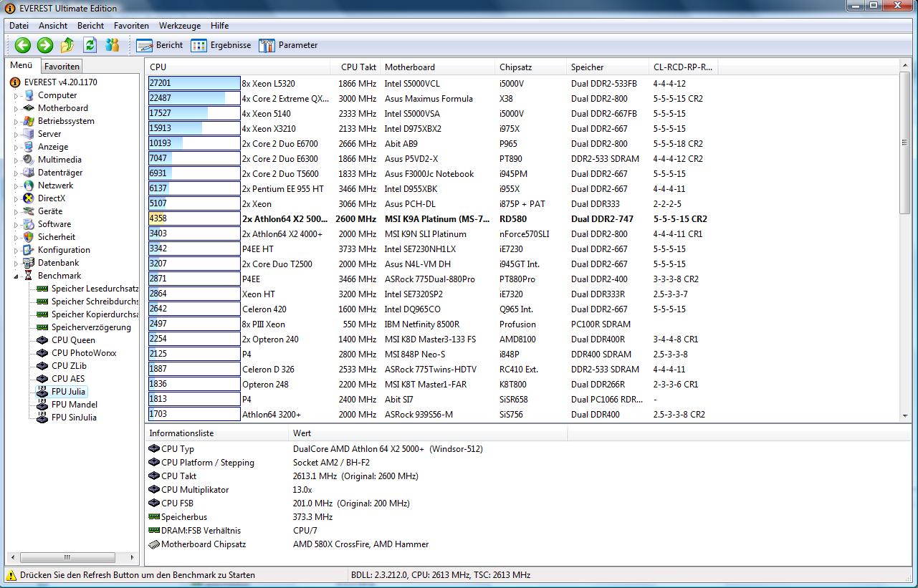This screenshot has width=918, height=588.
Task: Select Speicher Kopierdurchsatz benchmark
Action: [x=87, y=314]
